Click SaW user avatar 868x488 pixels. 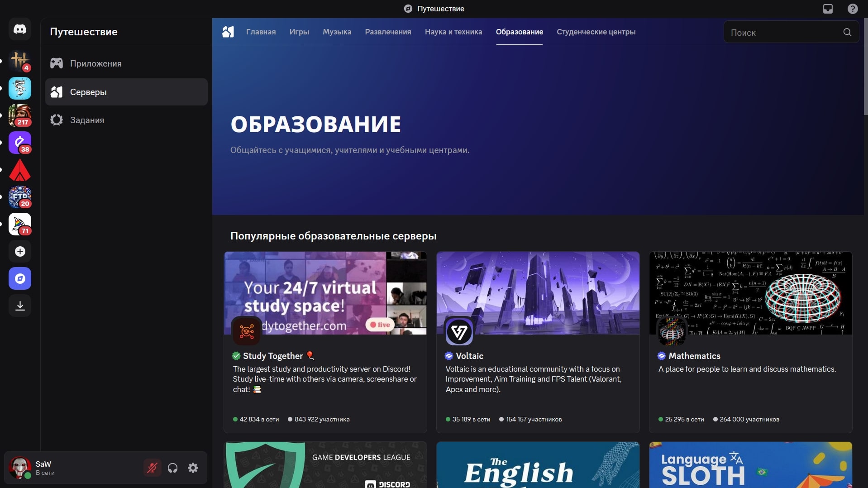coord(20,468)
